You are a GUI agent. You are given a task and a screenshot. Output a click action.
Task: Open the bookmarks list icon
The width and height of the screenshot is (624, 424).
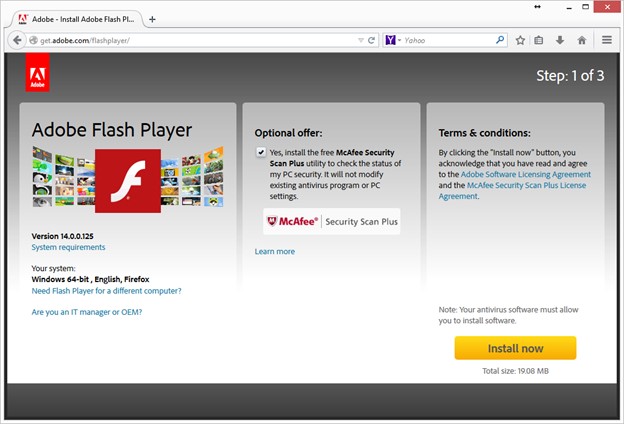(x=539, y=41)
